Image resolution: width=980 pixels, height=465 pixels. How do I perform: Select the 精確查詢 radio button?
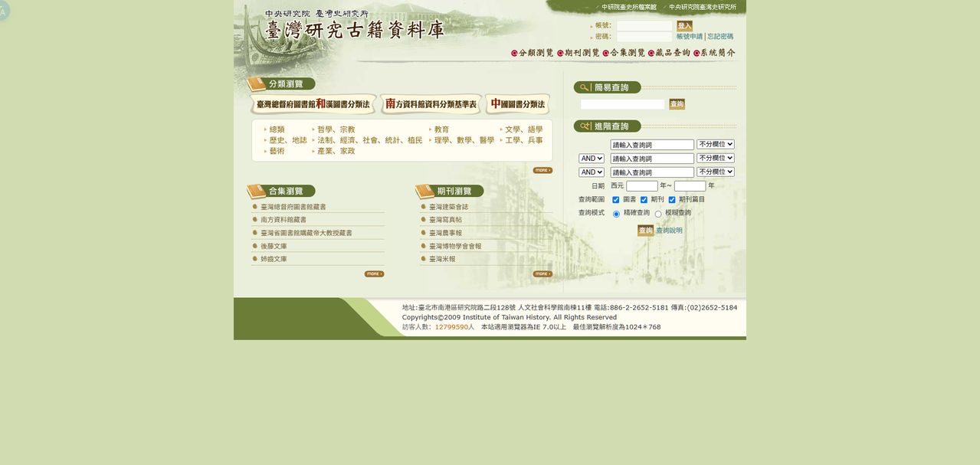616,214
